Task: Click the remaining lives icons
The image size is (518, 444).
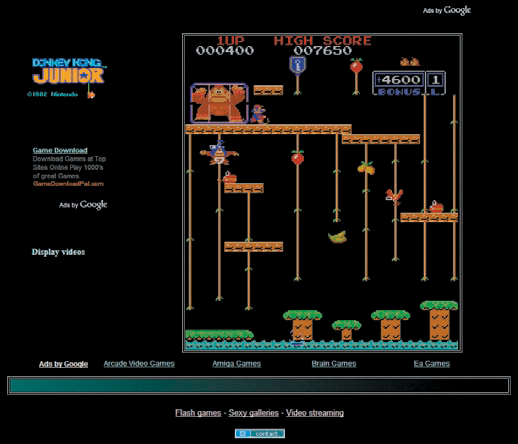Action: (410, 62)
